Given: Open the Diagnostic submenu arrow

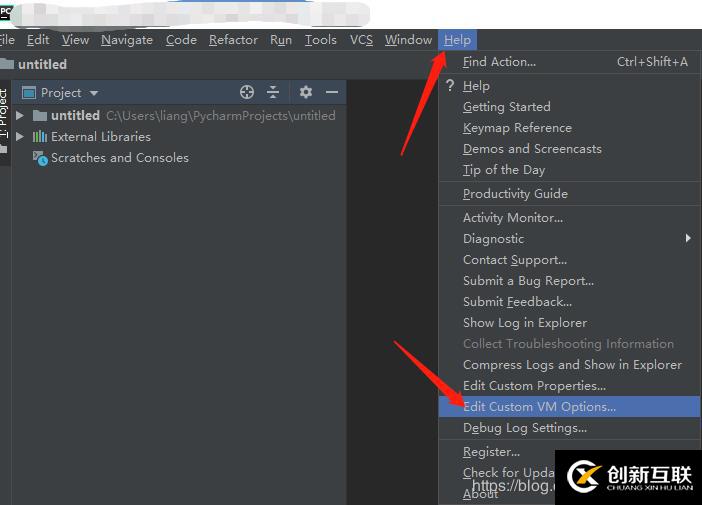Looking at the screenshot, I should (688, 238).
